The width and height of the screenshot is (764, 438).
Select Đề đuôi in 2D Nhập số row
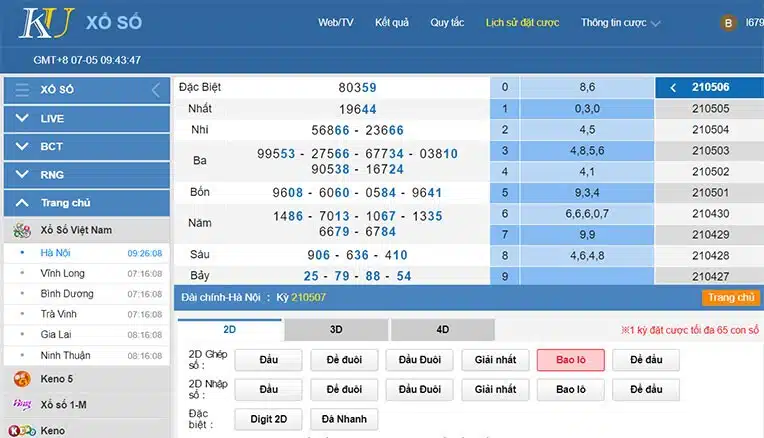(x=344, y=390)
